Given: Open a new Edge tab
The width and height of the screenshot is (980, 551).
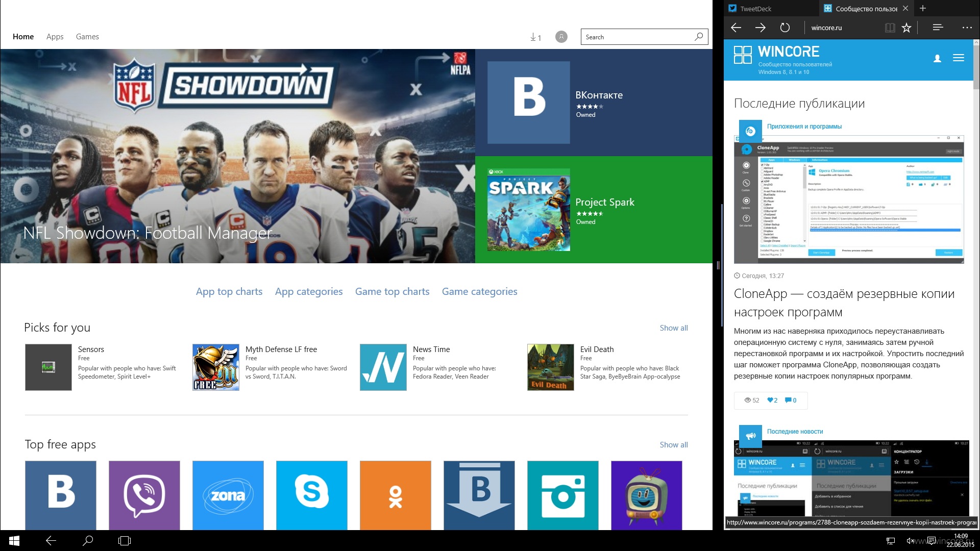Looking at the screenshot, I should click(x=922, y=8).
